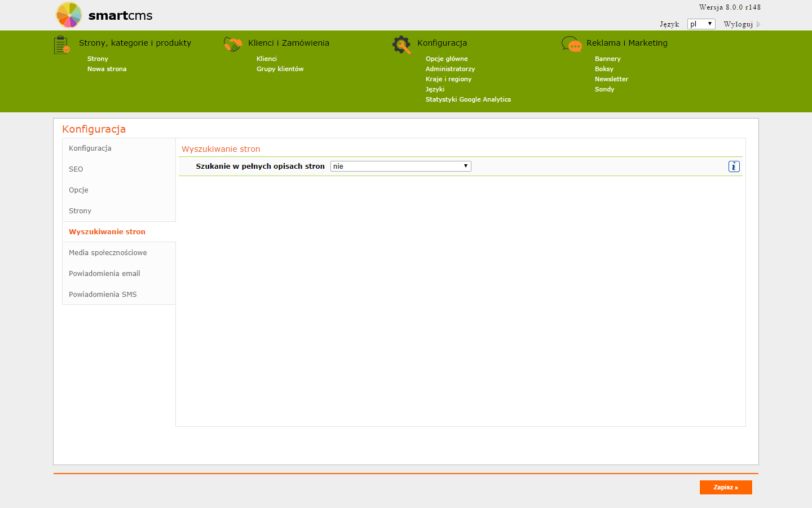Click the arrow icon next to Wyloguj
The height and width of the screenshot is (508, 812).
click(758, 24)
